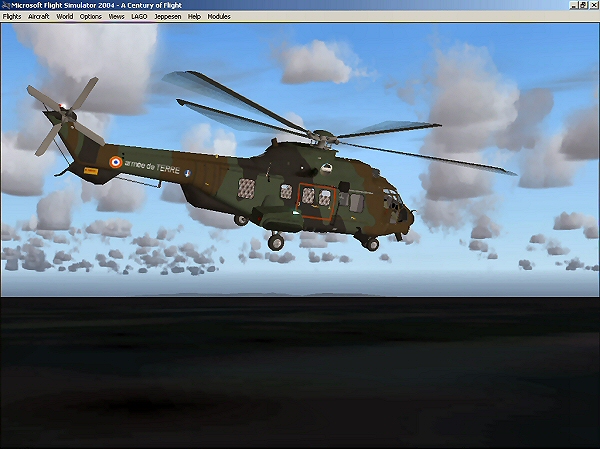Image resolution: width=600 pixels, height=450 pixels.
Task: Open the Flights menu
Action: click(x=12, y=17)
